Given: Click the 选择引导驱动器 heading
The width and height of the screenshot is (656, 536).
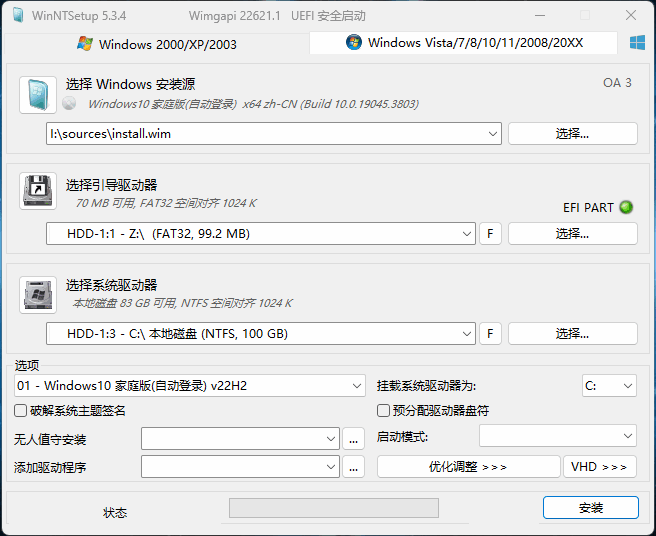Looking at the screenshot, I should point(111,185).
